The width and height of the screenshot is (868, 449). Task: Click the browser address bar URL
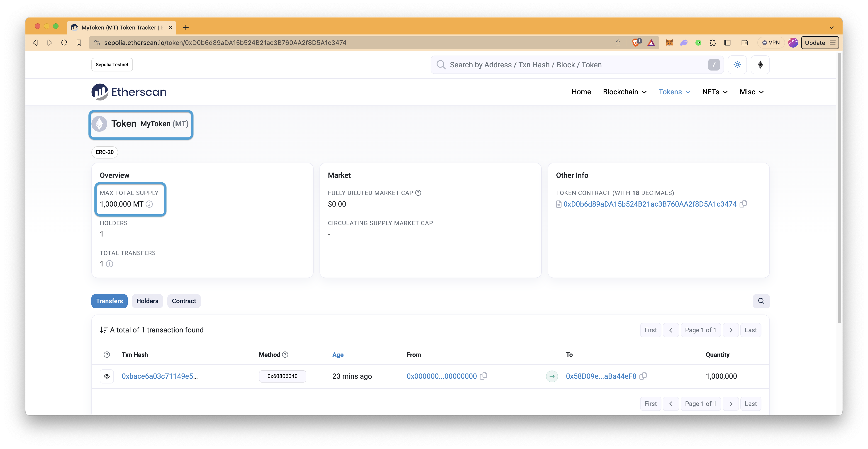pos(225,42)
